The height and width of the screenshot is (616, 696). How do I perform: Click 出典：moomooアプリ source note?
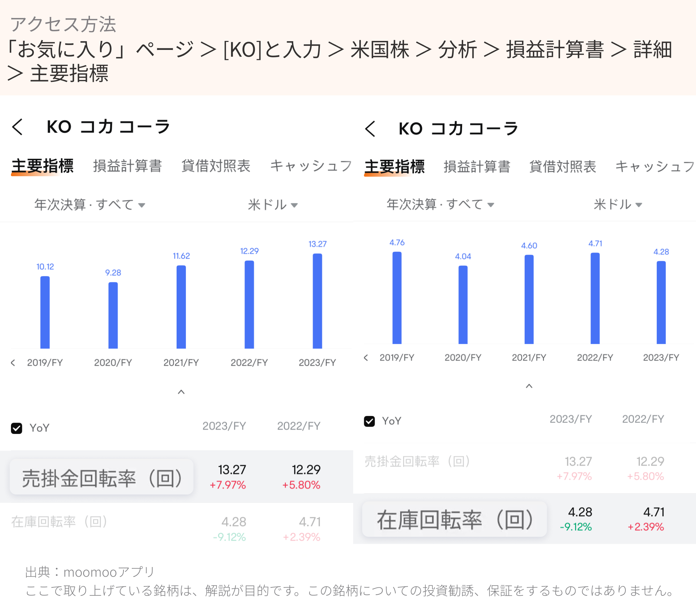[90, 572]
